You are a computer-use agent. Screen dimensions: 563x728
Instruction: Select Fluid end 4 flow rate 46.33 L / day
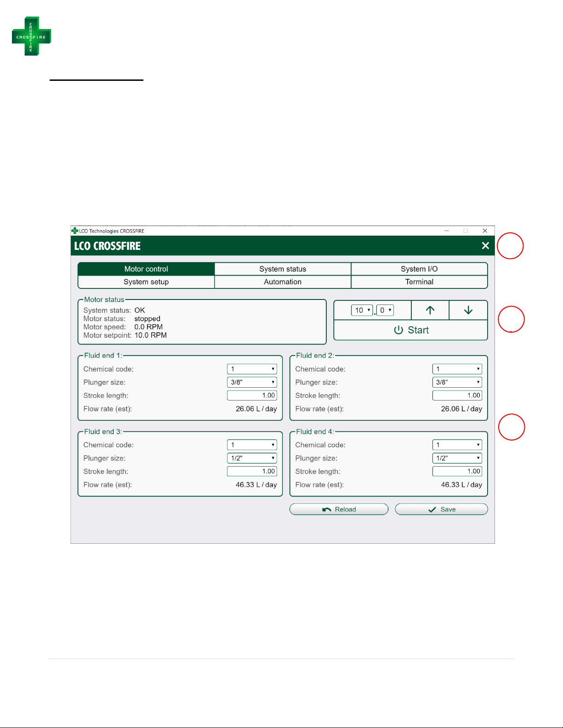[462, 485]
